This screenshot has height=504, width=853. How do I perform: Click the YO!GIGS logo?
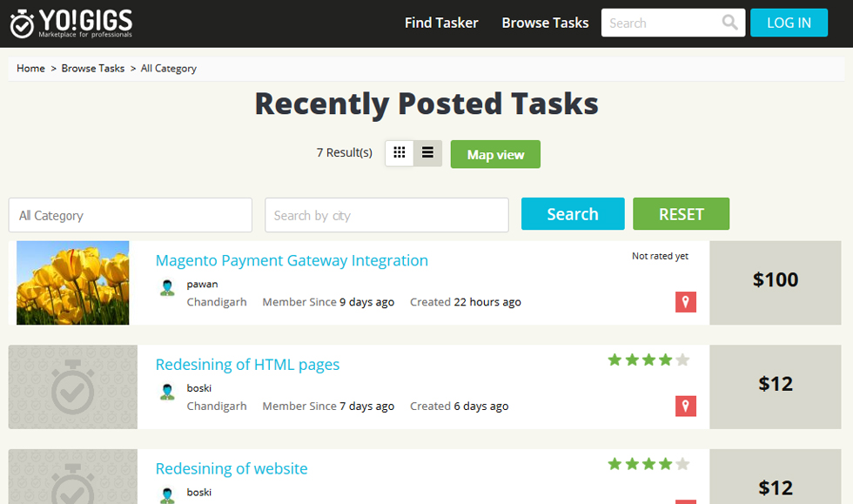pyautogui.click(x=71, y=24)
